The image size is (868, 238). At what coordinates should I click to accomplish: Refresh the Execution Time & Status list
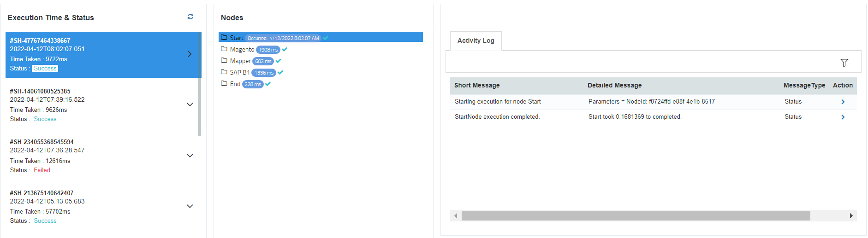click(190, 17)
